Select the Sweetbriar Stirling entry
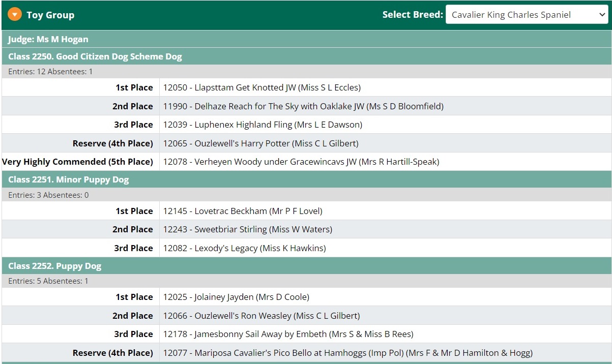 (x=247, y=229)
